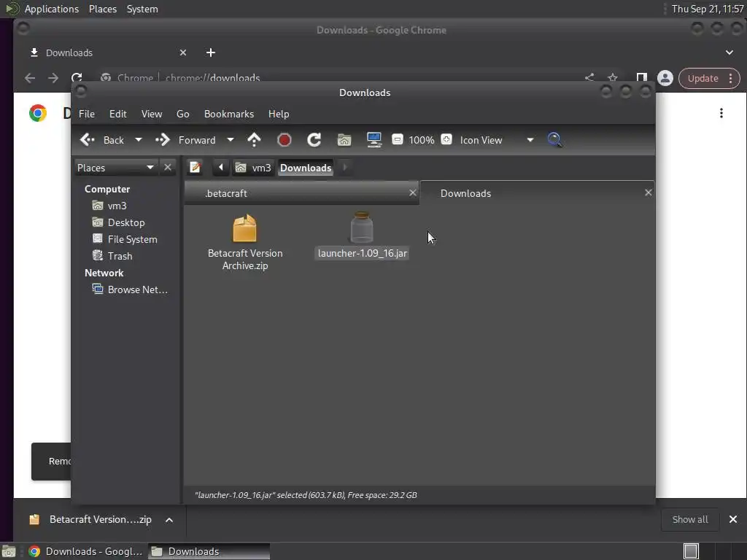The height and width of the screenshot is (560, 747).
Task: Open the Home folder toolbar icon
Action: tap(344, 140)
